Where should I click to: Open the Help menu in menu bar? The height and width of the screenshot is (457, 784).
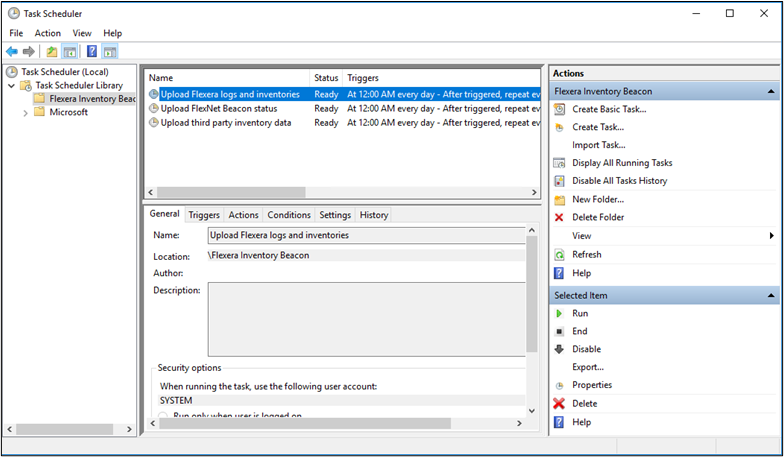pyautogui.click(x=112, y=33)
